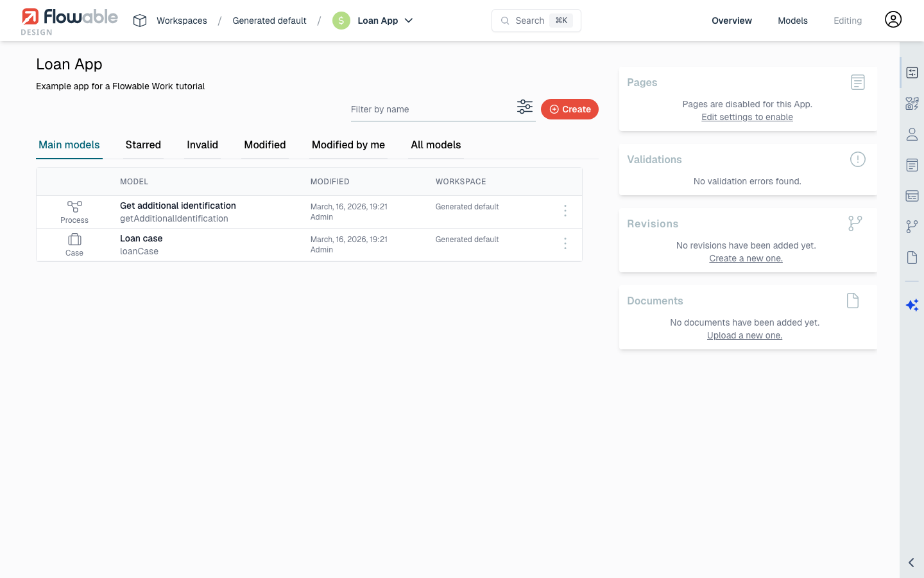Open the app properties panel in the sidebar
Screen dimensions: 924x578
point(912,73)
